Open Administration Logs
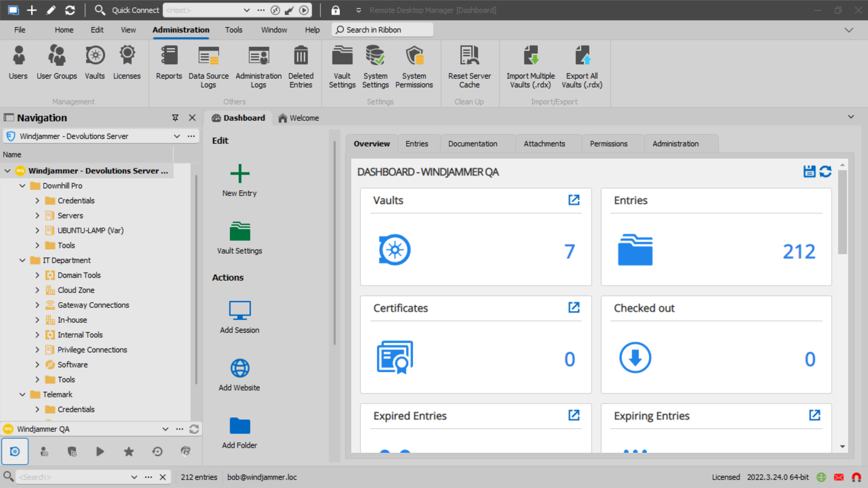The width and height of the screenshot is (868, 488). (259, 66)
